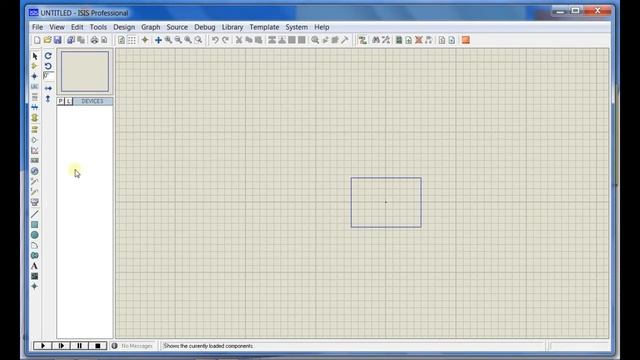Print the design with printer icon
The height and width of the screenshot is (360, 640).
(94, 40)
